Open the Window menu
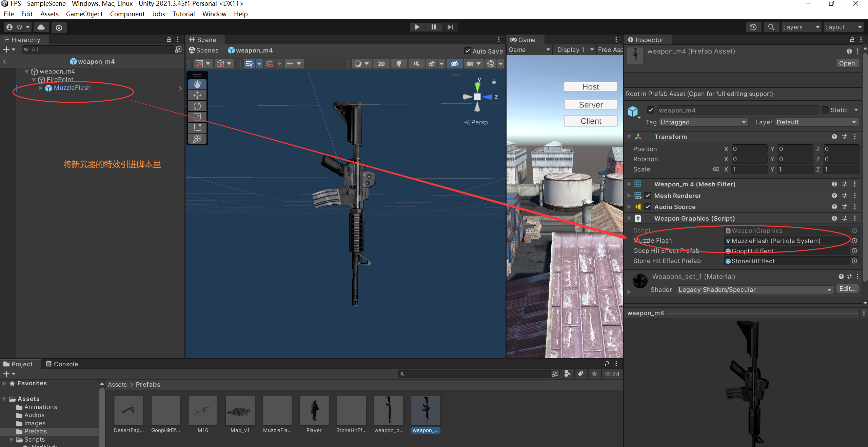 coord(214,14)
